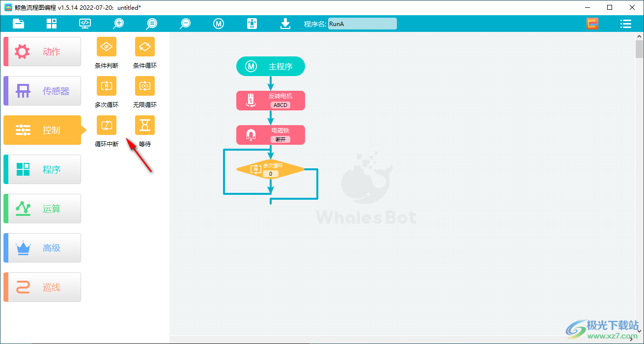Click the zoom in magnifier icon
The image size is (644, 344).
[x=118, y=24]
